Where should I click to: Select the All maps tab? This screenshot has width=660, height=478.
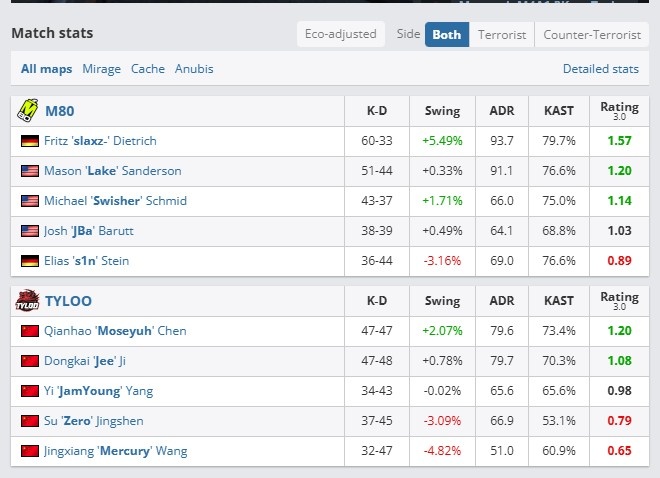[x=46, y=69]
